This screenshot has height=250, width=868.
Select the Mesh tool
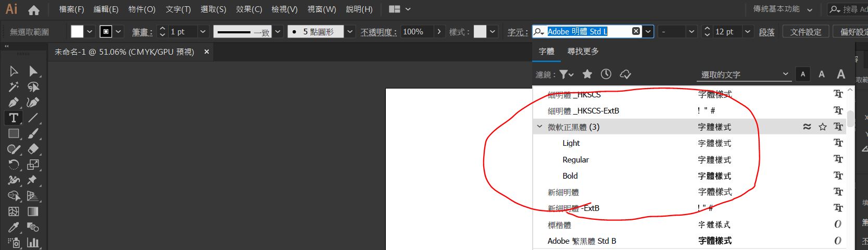click(14, 212)
